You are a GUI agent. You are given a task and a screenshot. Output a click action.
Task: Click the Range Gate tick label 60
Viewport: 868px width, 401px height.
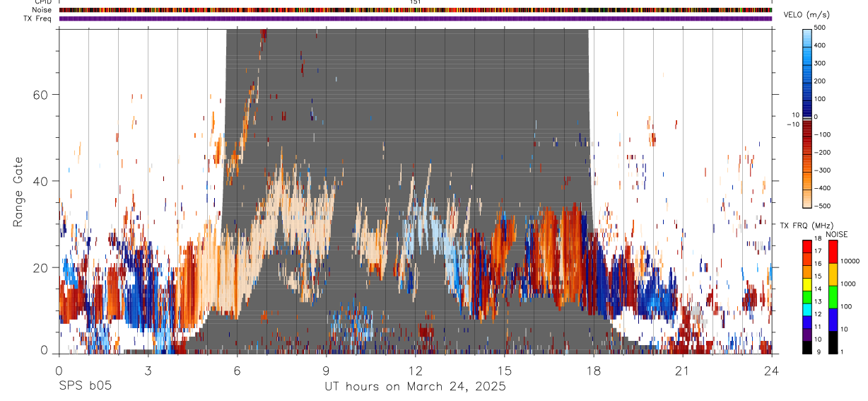click(42, 94)
